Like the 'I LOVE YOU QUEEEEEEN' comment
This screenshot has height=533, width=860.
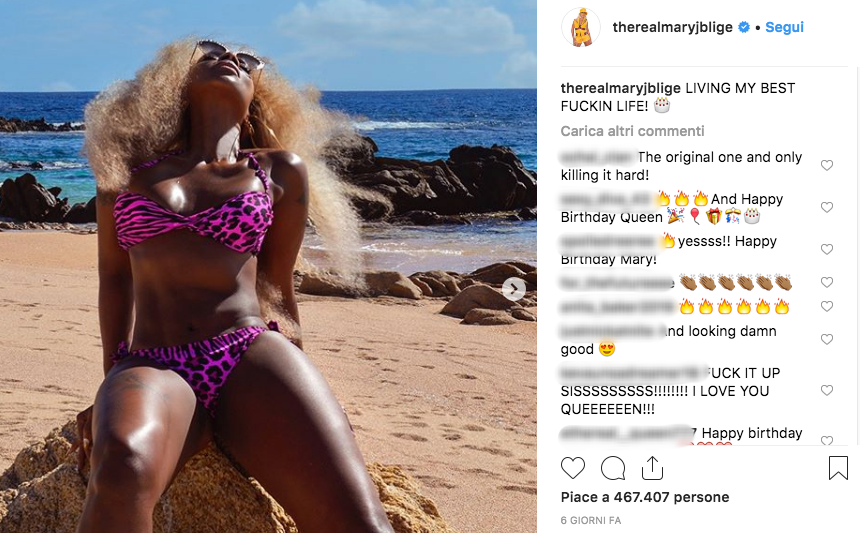click(x=827, y=390)
